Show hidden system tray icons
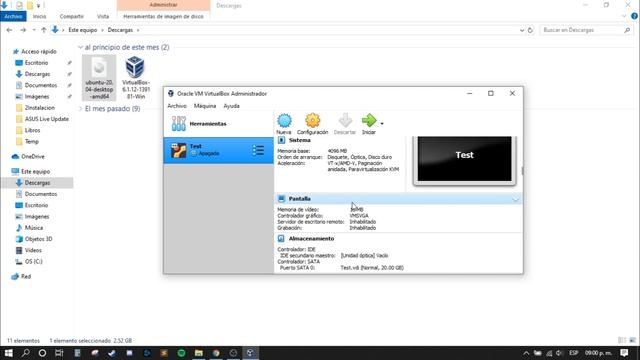 pos(526,353)
